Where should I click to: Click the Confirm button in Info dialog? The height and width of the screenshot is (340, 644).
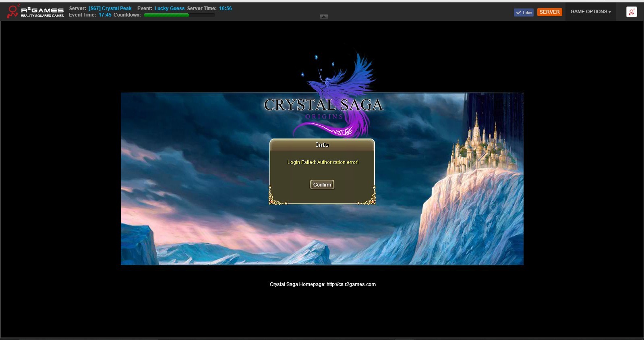coord(322,185)
